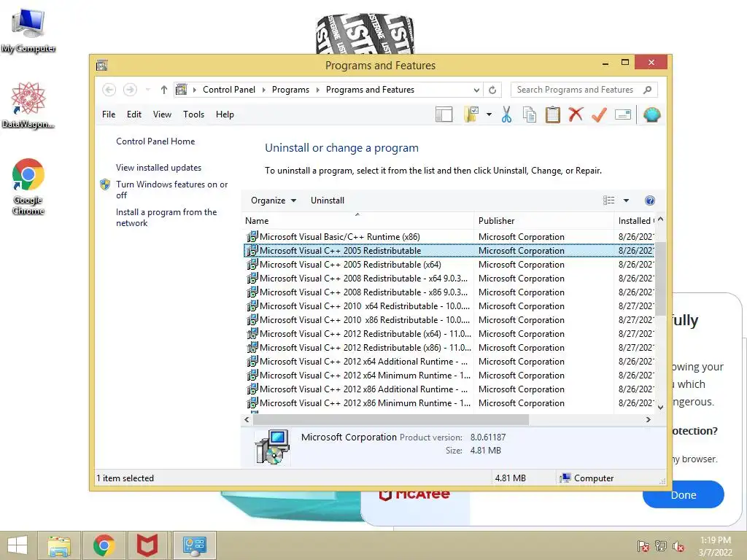Open recent locations dropdown arrow
Screen dimensions: 747x560
coord(147,90)
